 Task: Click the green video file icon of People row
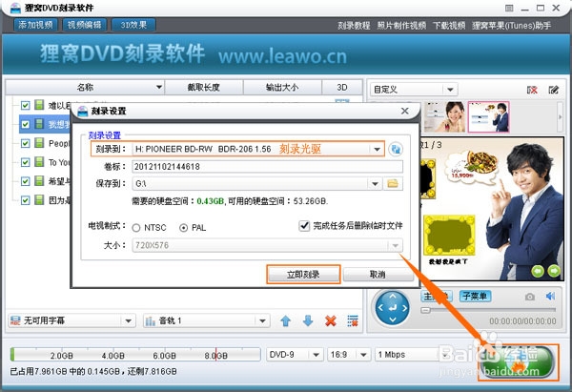39,143
